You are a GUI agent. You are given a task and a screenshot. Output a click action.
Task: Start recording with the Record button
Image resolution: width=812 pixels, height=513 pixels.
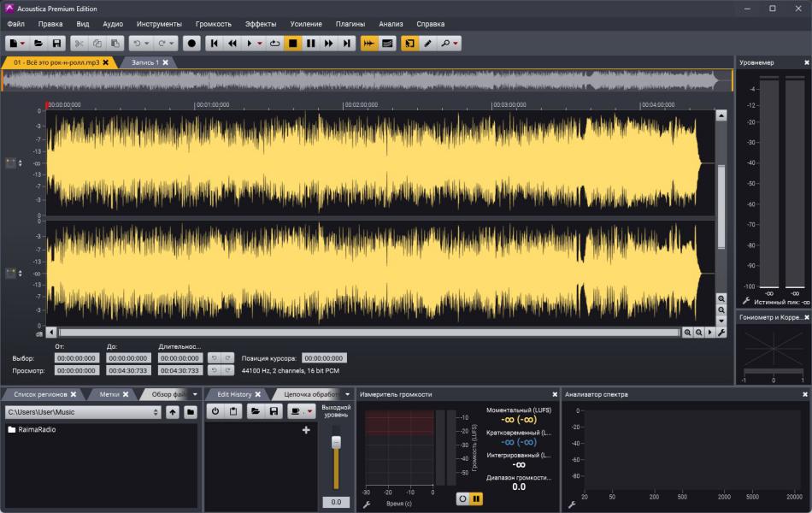pyautogui.click(x=191, y=44)
